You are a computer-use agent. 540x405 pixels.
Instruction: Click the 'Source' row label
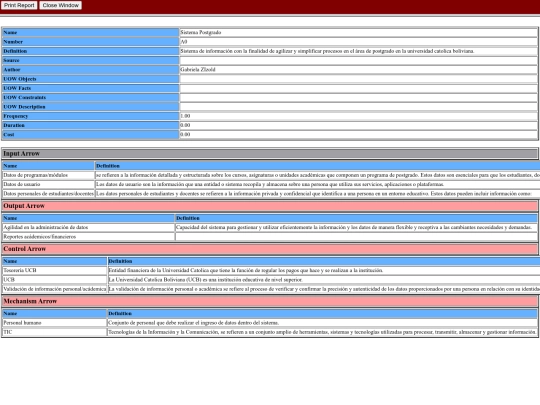11,60
